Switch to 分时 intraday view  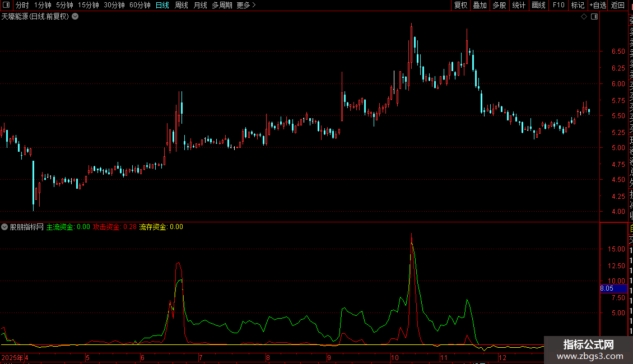click(22, 5)
